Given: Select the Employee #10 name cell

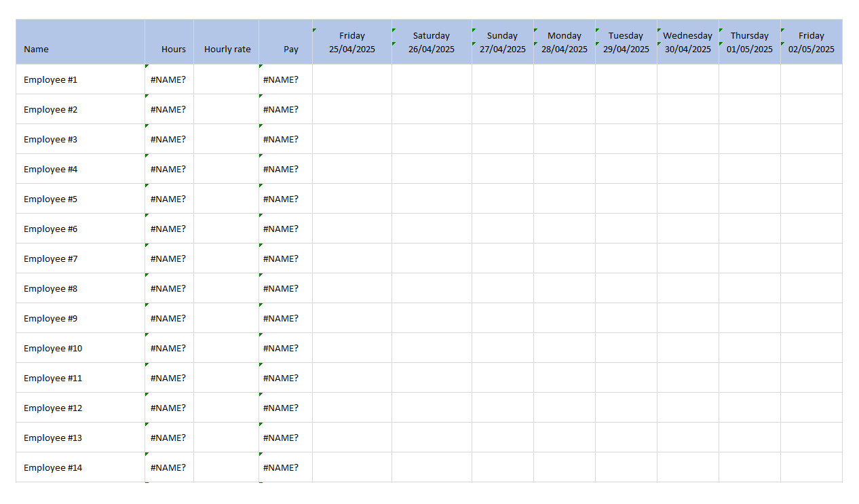Looking at the screenshot, I should tap(80, 348).
